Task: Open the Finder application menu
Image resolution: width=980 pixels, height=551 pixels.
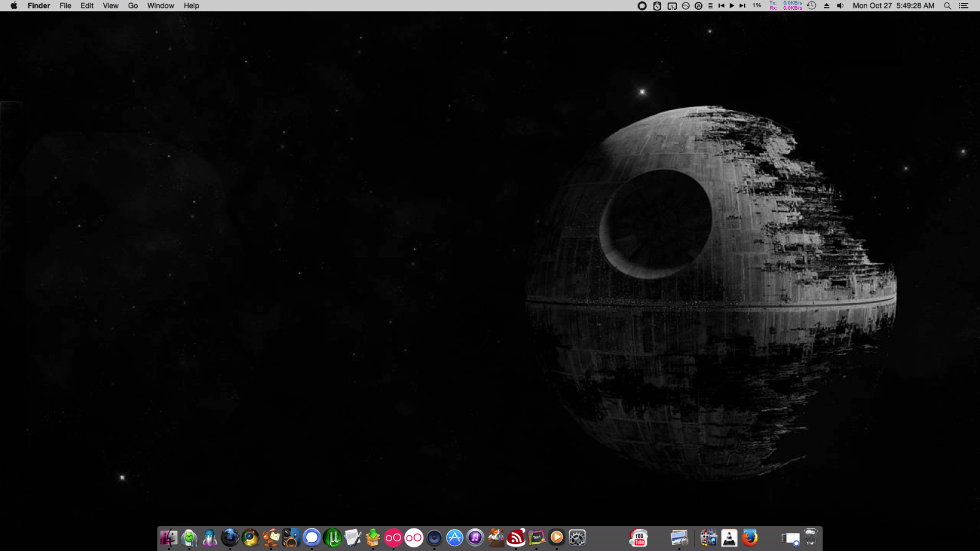Action: (39, 6)
